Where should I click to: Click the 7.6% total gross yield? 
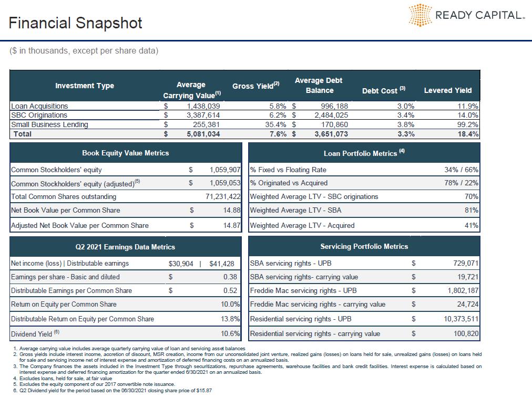(278, 134)
